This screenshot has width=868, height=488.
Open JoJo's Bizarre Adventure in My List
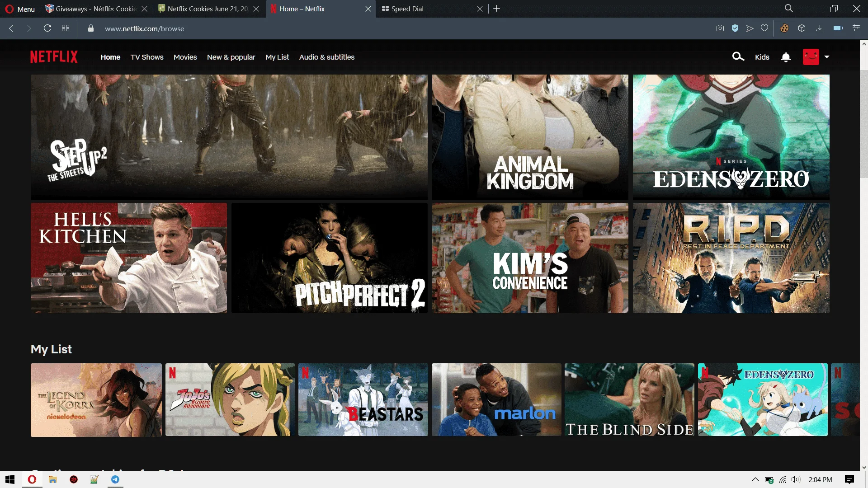pos(230,400)
